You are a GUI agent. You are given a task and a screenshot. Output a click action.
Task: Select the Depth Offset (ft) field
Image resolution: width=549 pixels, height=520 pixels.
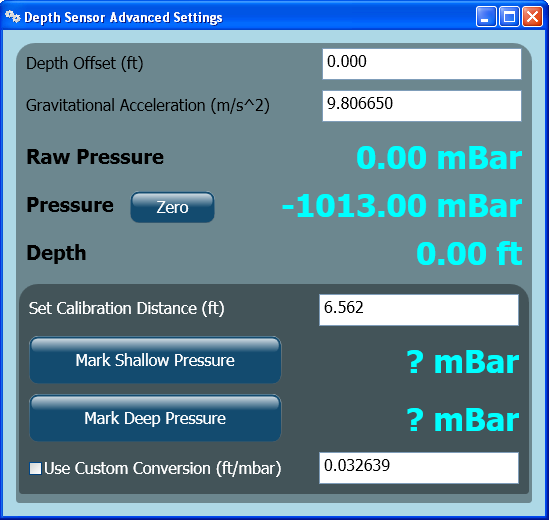coord(422,64)
